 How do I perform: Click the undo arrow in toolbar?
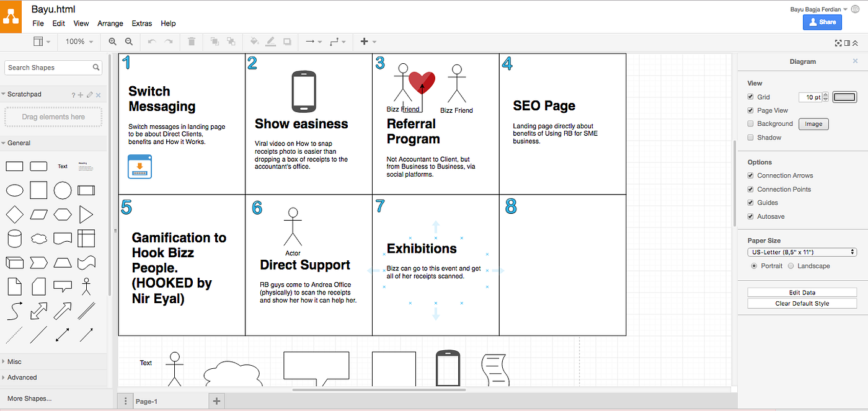point(151,42)
